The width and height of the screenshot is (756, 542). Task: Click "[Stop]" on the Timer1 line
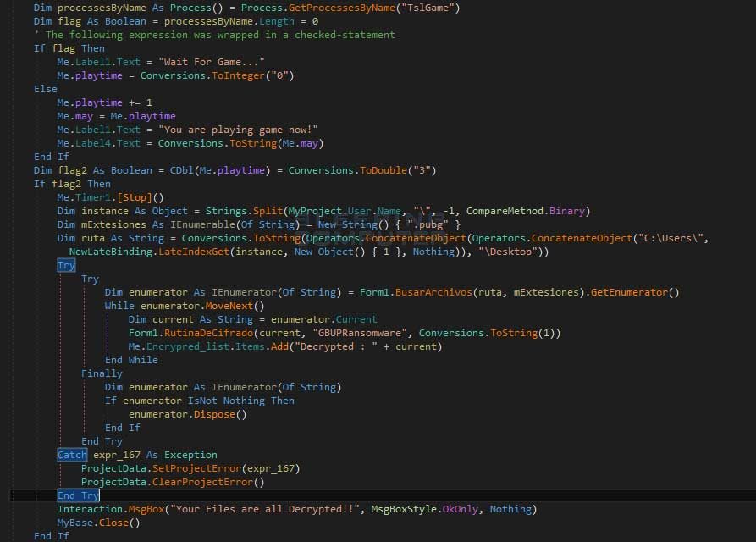click(135, 197)
